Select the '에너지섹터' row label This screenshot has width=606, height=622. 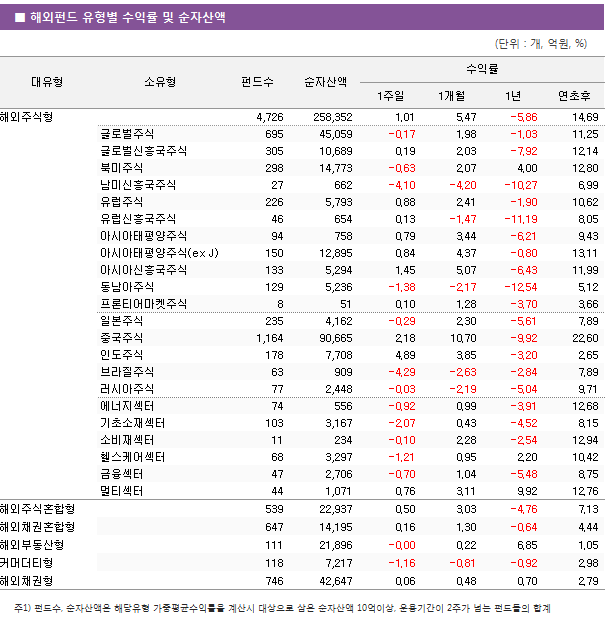[x=127, y=406]
